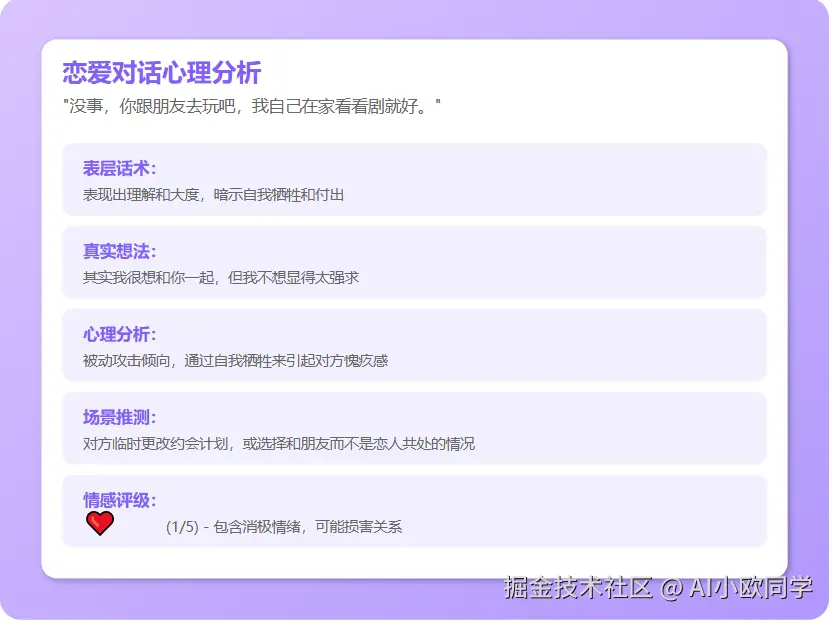Click the 心理分析 section heading
Screen dimensions: 832x620
pyautogui.click(x=119, y=334)
